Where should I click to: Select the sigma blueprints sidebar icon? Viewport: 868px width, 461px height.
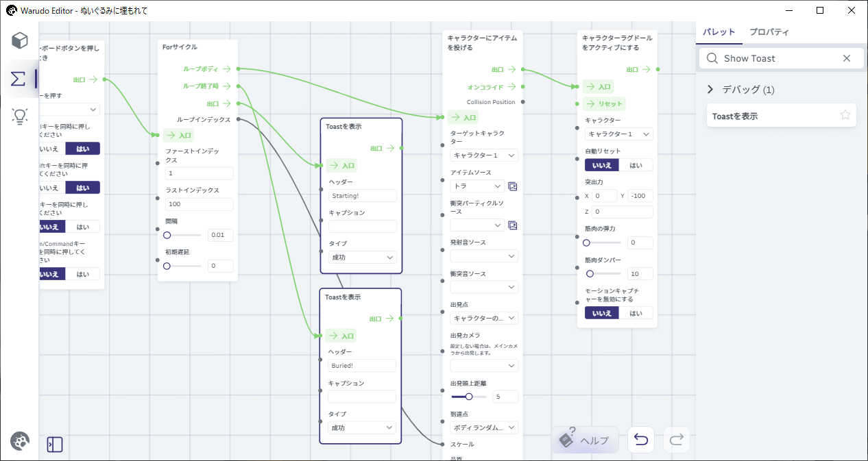(x=19, y=79)
